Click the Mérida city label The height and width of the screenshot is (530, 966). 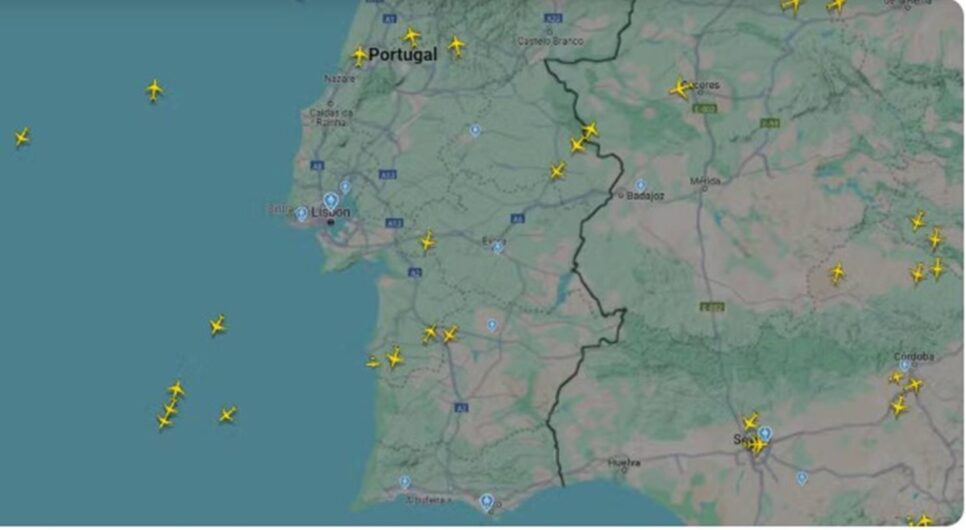pos(705,181)
